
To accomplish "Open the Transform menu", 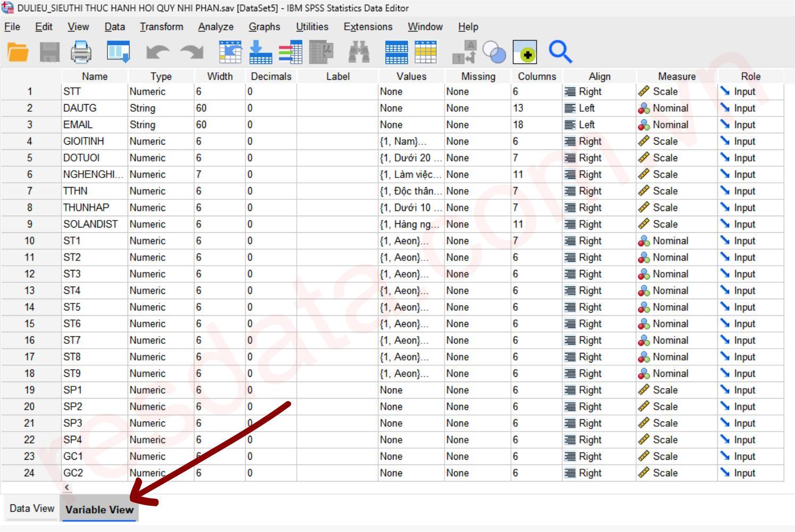I will click(161, 27).
